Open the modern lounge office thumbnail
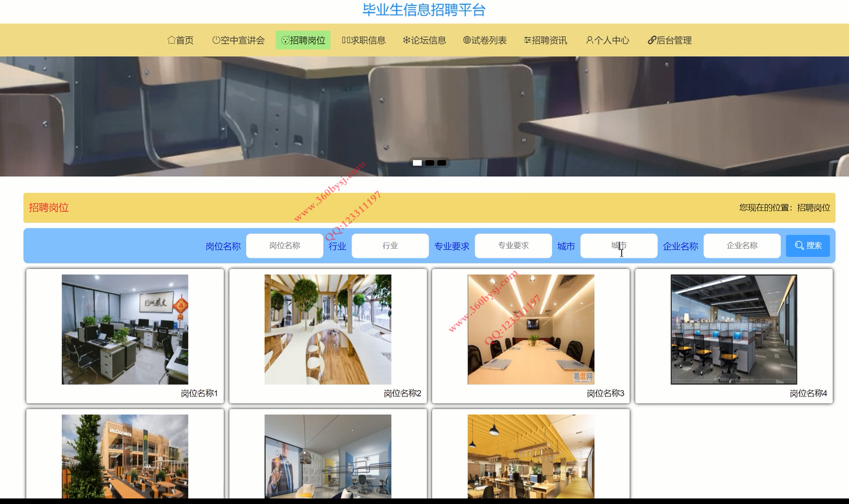 coord(328,456)
